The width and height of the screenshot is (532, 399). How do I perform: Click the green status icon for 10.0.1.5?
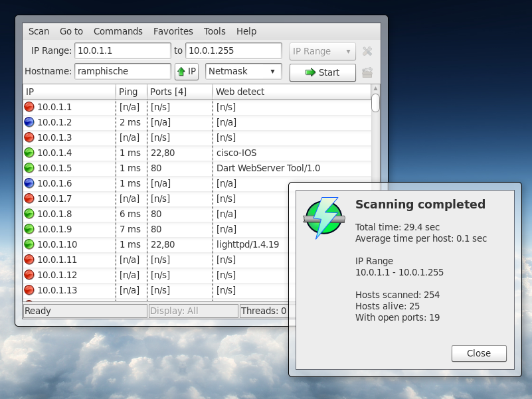tap(29, 168)
